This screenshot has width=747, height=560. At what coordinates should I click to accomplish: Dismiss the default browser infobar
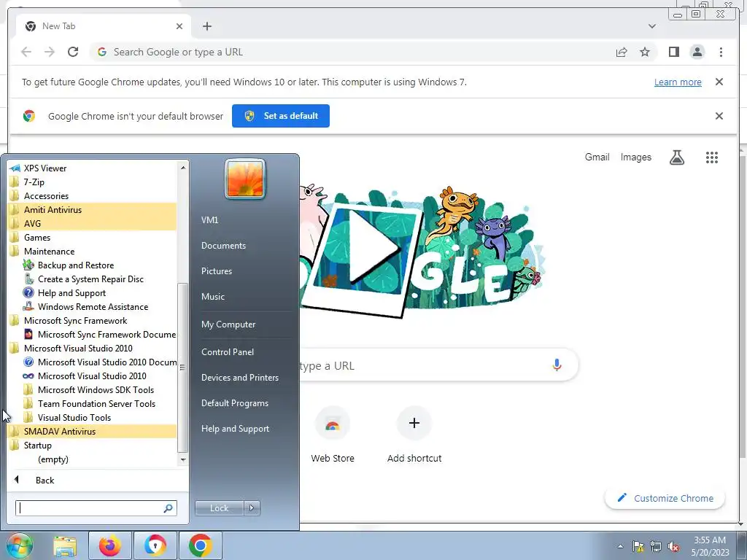tap(719, 116)
